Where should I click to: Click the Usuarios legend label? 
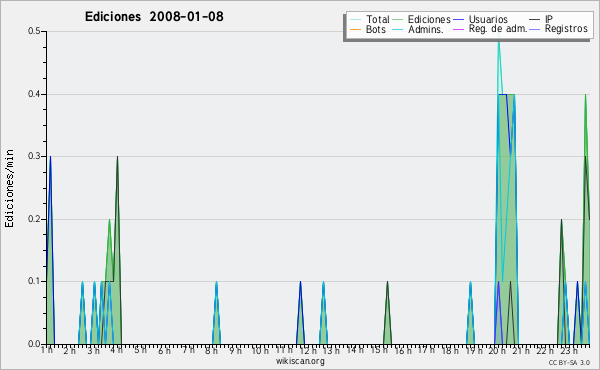tap(488, 19)
